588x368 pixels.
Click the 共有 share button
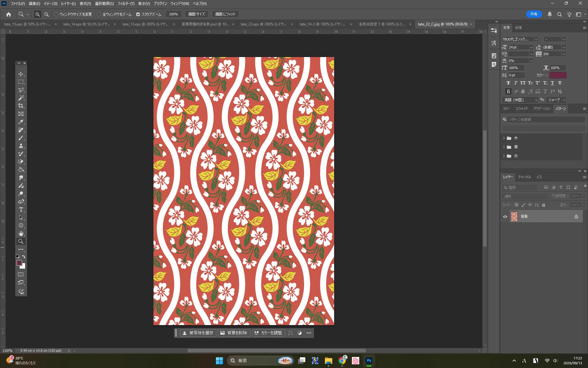534,14
